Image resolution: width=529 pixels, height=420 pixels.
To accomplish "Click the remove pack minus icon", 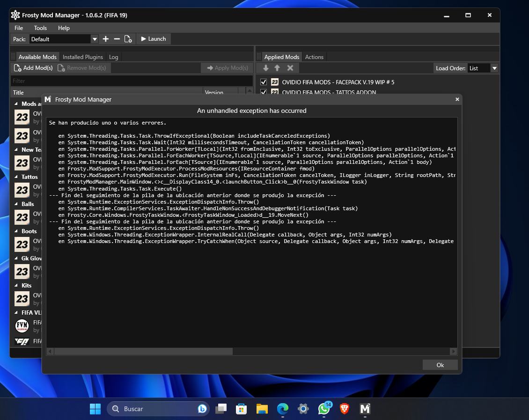I will click(x=117, y=39).
